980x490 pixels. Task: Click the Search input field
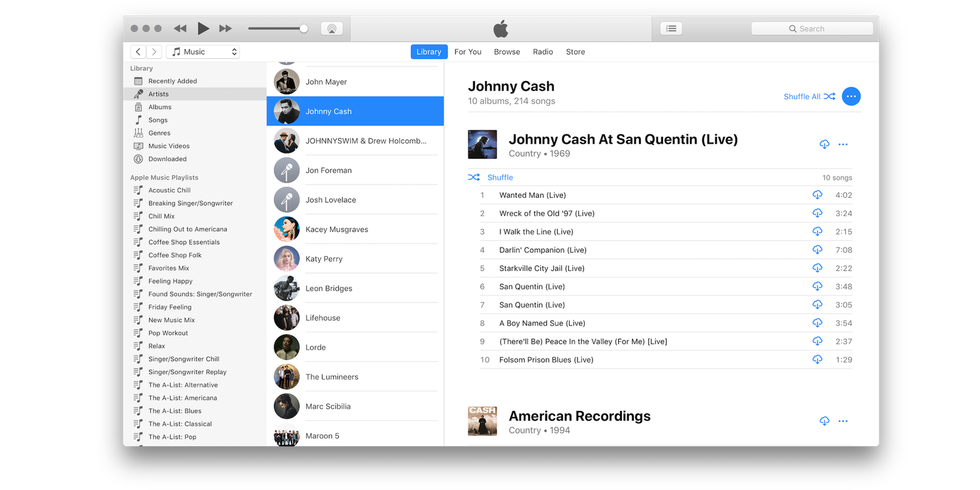[x=812, y=29]
